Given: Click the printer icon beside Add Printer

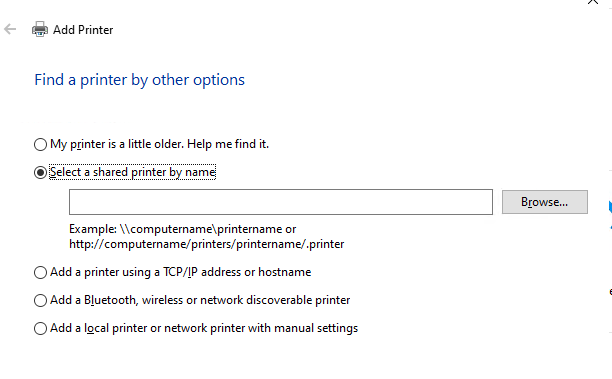Looking at the screenshot, I should click(x=40, y=29).
